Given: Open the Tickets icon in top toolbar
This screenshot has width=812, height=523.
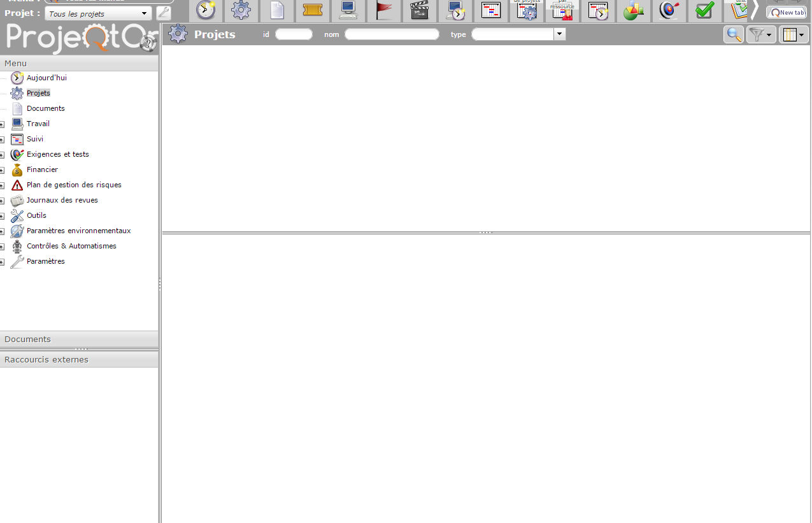Looking at the screenshot, I should point(313,10).
